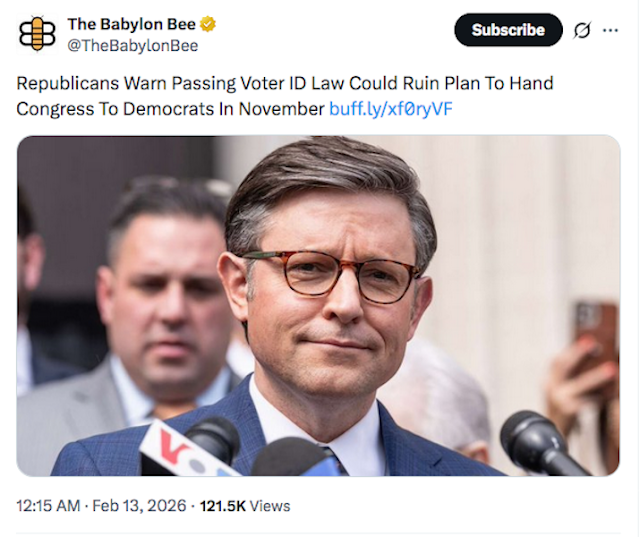Click the 12:15 AM timestamp

click(x=48, y=505)
